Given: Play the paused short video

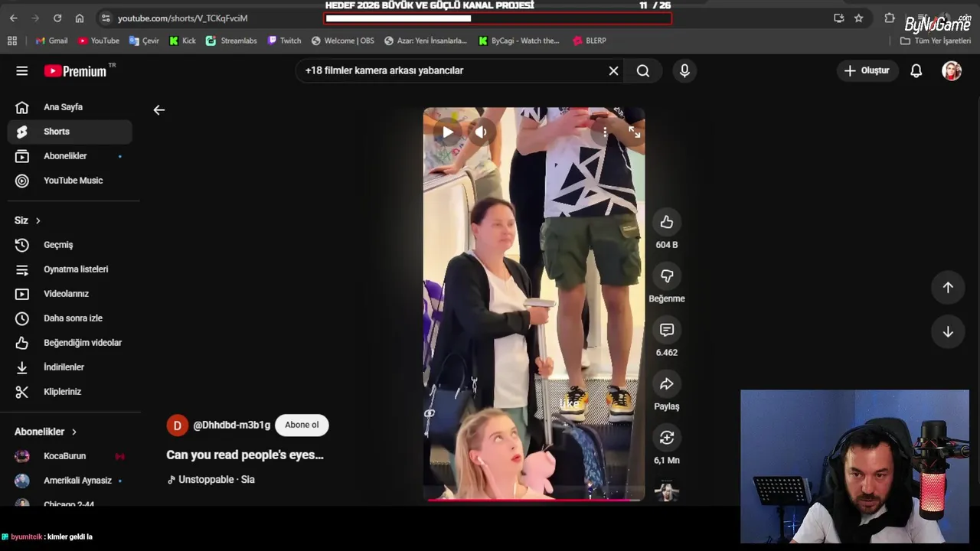Looking at the screenshot, I should coord(447,132).
